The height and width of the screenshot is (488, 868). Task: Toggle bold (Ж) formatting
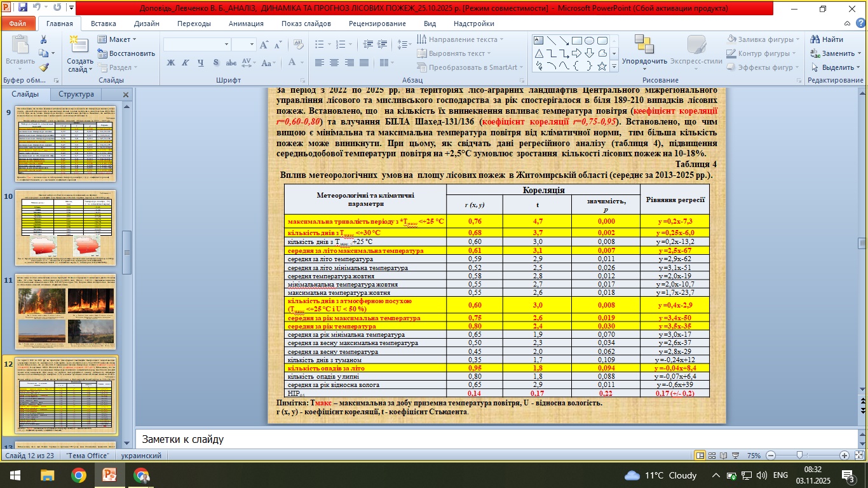pos(170,62)
